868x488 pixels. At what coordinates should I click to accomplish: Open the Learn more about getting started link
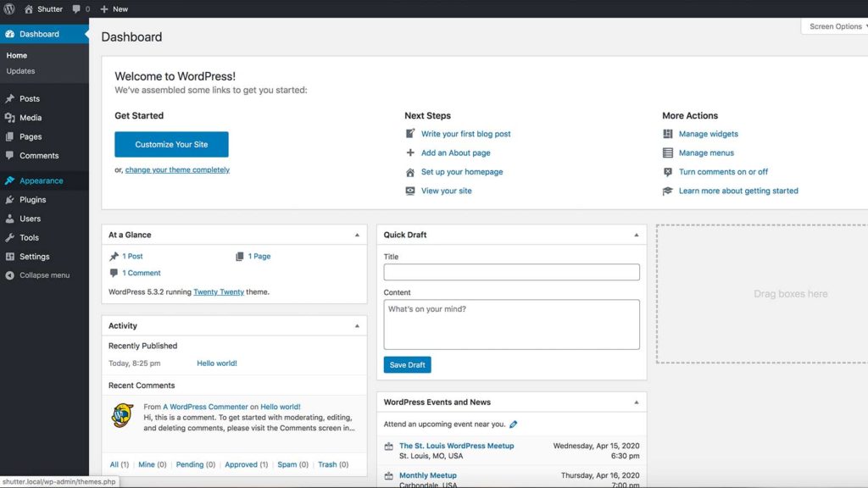click(x=738, y=191)
